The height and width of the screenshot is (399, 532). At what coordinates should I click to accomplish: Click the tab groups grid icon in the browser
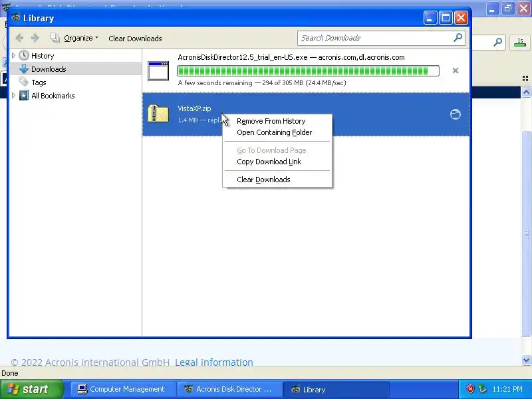[525, 78]
